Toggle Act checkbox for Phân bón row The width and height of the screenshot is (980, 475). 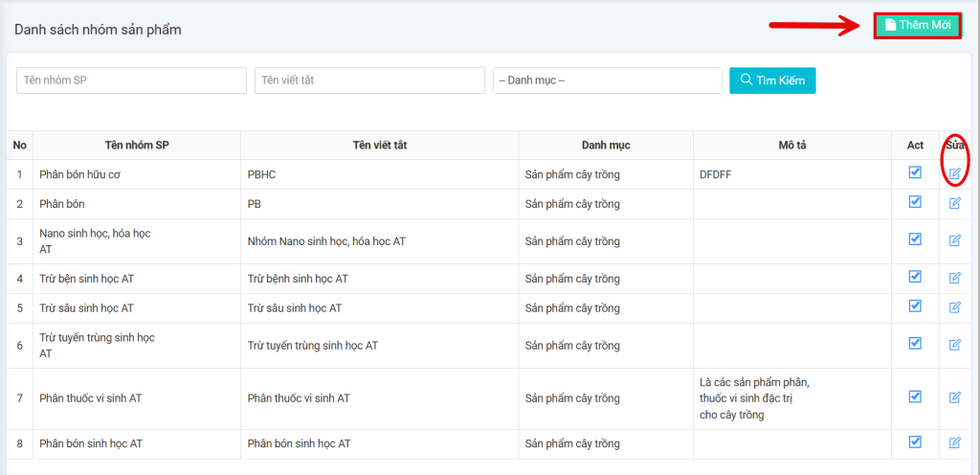pyautogui.click(x=915, y=202)
